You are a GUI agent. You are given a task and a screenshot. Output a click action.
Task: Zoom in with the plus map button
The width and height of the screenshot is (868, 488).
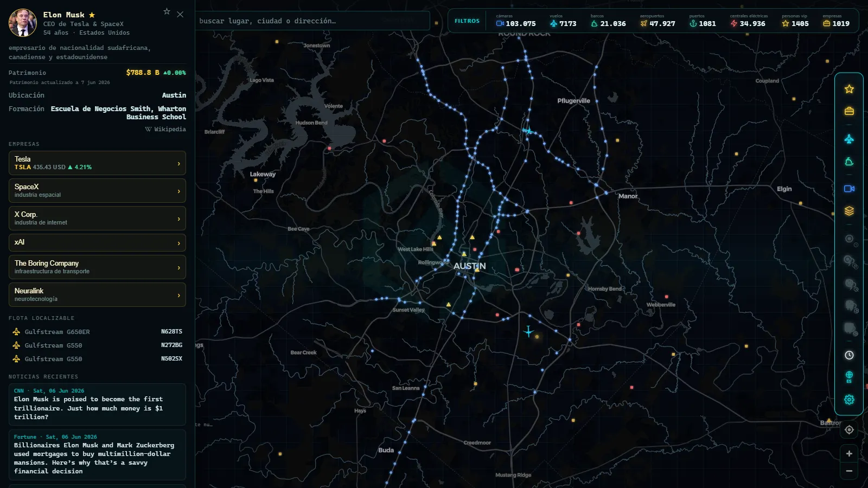pos(849,453)
